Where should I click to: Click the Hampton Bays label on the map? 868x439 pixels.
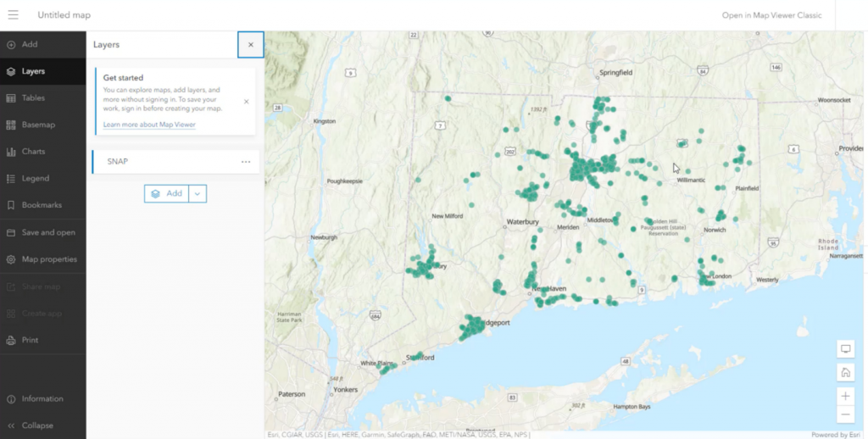point(632,407)
